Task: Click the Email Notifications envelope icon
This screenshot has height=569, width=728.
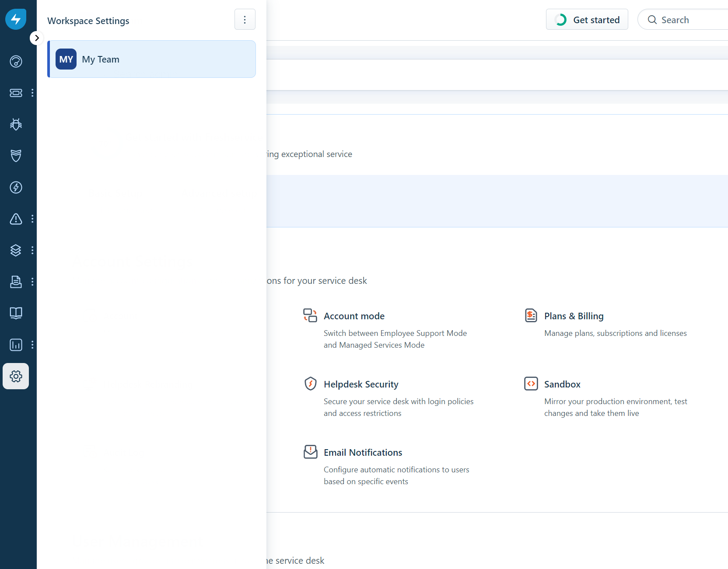Action: 311,452
